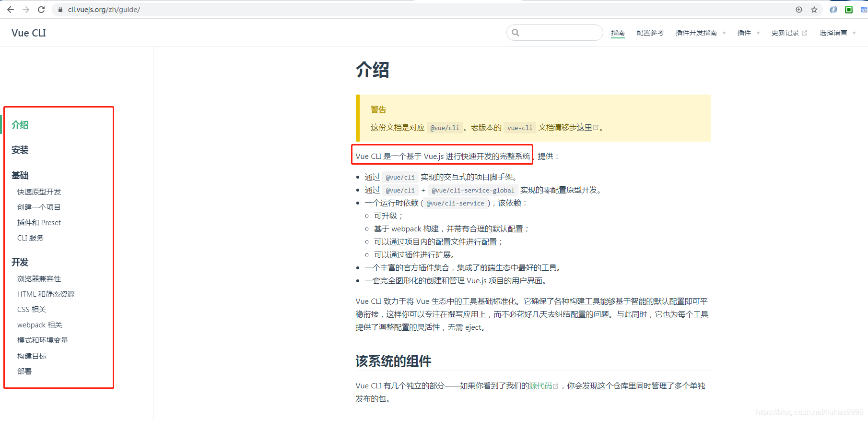The image size is (868, 421).
Task: Open the 配置参考 navigation item
Action: 650,33
